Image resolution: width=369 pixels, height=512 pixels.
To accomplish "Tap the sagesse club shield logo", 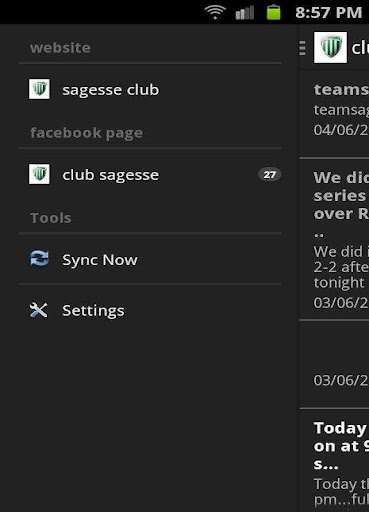I will pyautogui.click(x=39, y=89).
